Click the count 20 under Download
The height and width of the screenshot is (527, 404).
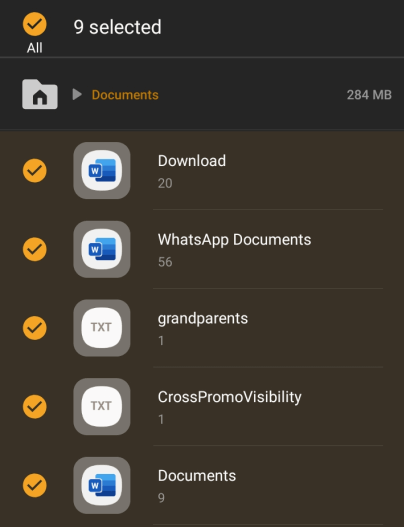coord(165,183)
